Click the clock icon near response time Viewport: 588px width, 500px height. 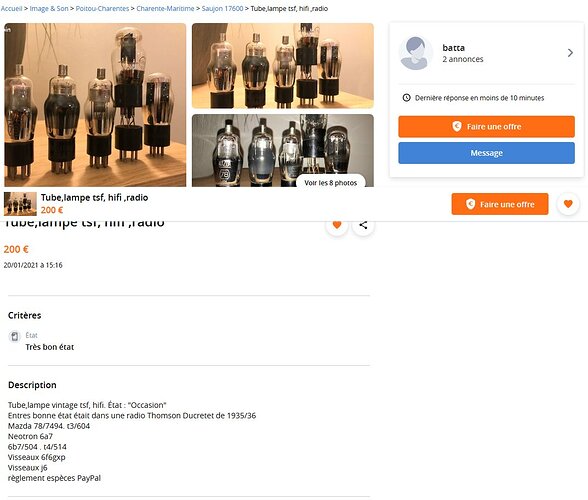[x=406, y=98]
